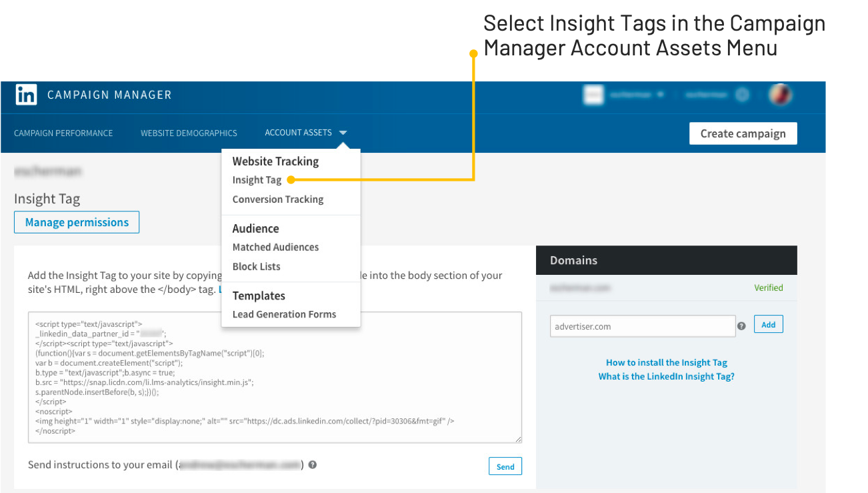Choose Matched Audiences under Audience

click(275, 247)
